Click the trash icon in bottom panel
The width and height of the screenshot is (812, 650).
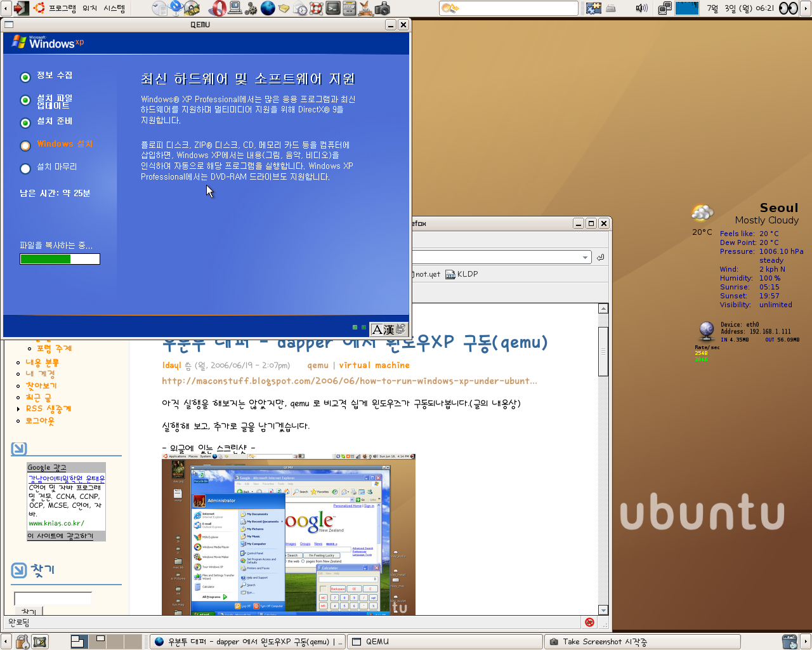[x=790, y=642]
